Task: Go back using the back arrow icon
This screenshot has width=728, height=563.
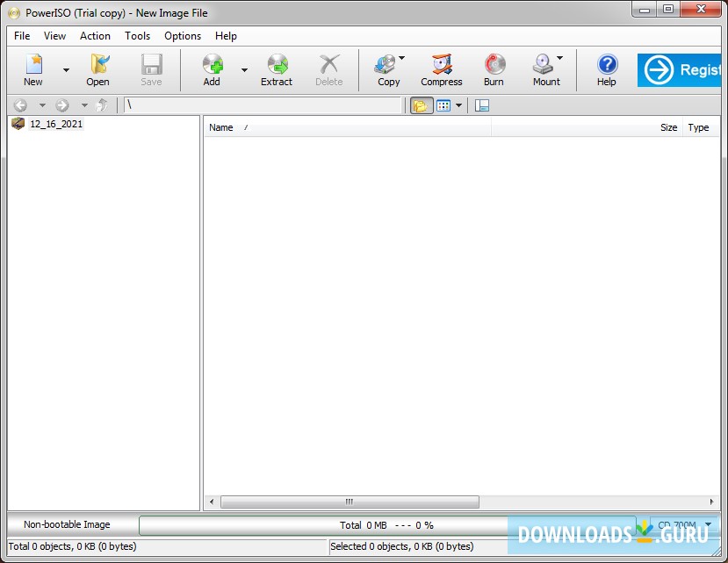Action: 20,105
